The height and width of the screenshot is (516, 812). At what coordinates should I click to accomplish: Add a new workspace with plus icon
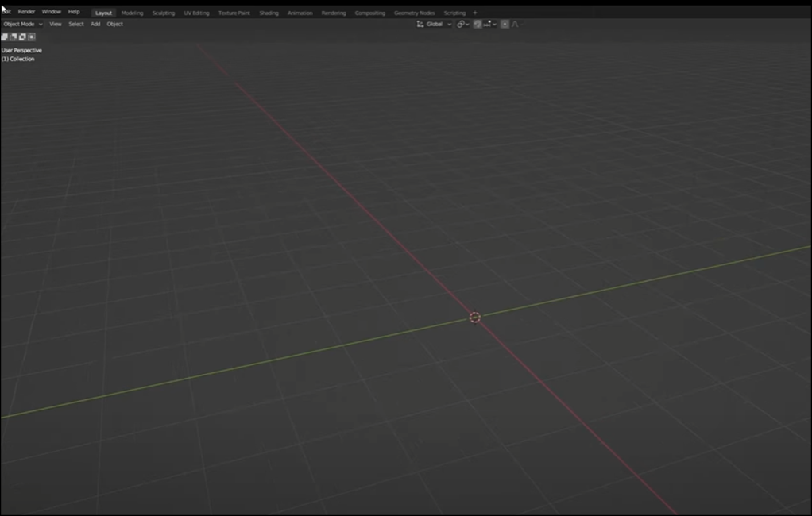(475, 13)
